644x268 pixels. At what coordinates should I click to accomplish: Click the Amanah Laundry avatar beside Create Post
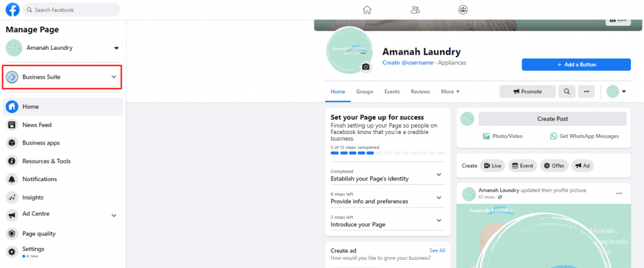pyautogui.click(x=467, y=119)
